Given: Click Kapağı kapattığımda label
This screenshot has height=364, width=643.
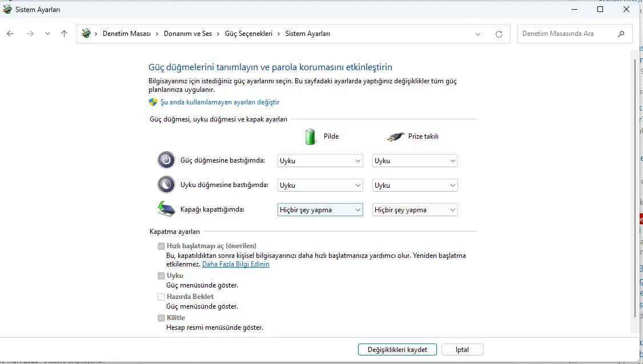Looking at the screenshot, I should [x=212, y=209].
